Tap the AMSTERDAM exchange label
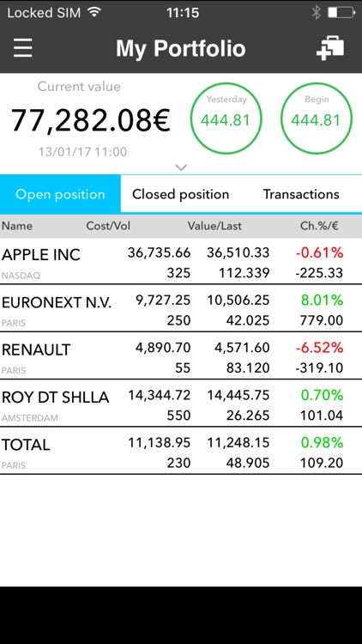 pyautogui.click(x=30, y=418)
